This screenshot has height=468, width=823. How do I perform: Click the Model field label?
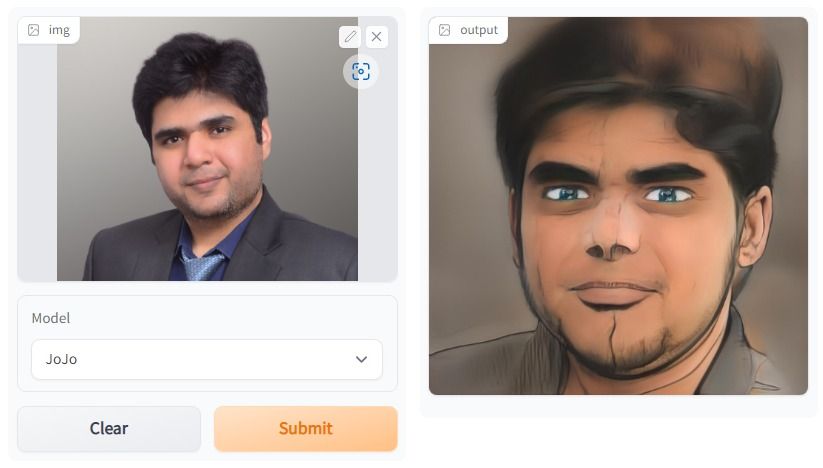51,318
